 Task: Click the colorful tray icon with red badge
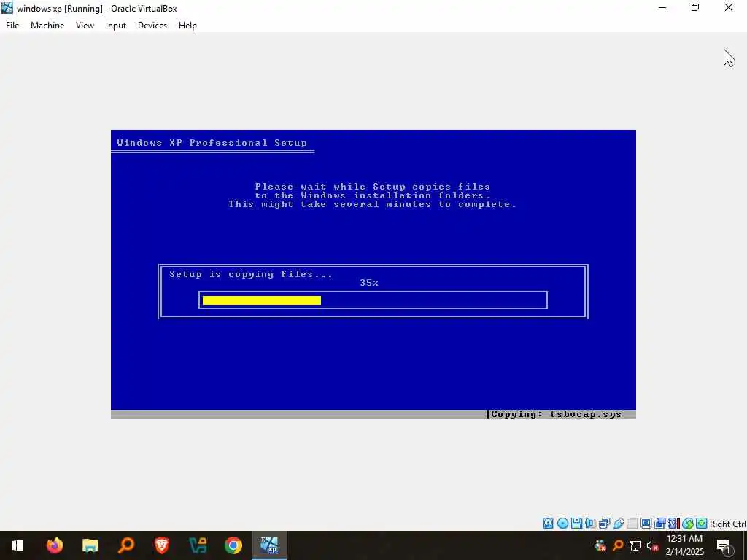coord(600,545)
